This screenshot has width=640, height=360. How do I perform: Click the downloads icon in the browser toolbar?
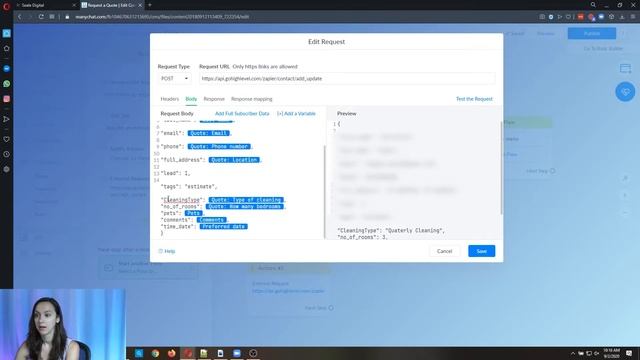click(622, 17)
